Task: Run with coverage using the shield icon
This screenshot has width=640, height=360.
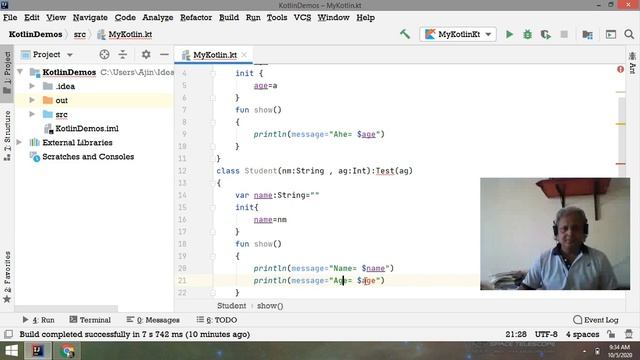Action: coord(545,34)
